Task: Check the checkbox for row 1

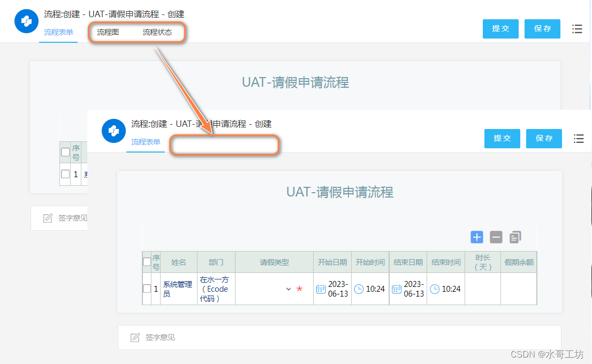Action: coord(146,288)
